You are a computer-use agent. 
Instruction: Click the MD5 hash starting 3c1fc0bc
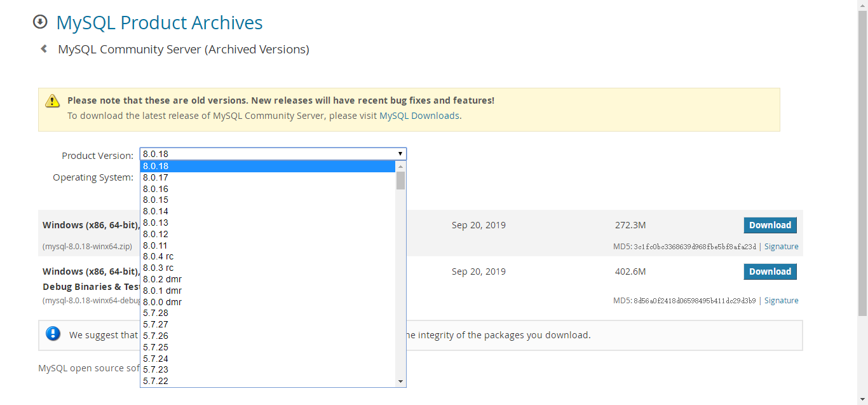(695, 247)
